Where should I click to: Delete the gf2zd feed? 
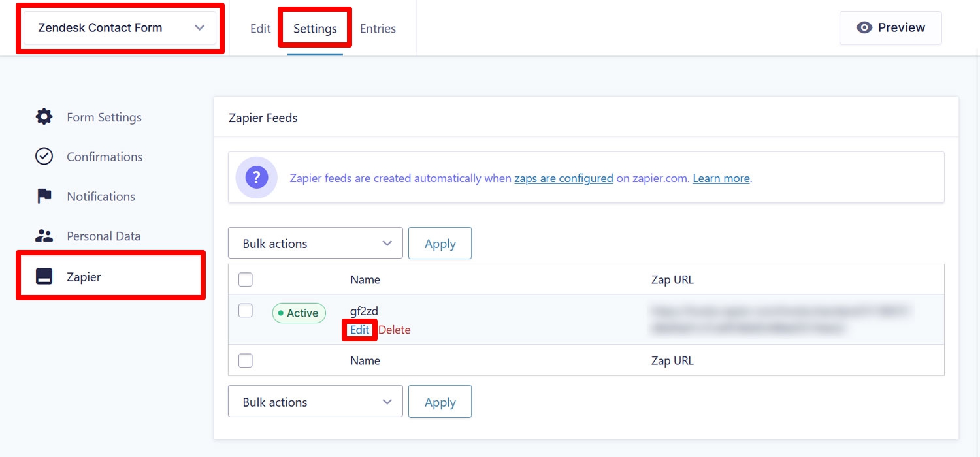click(395, 330)
